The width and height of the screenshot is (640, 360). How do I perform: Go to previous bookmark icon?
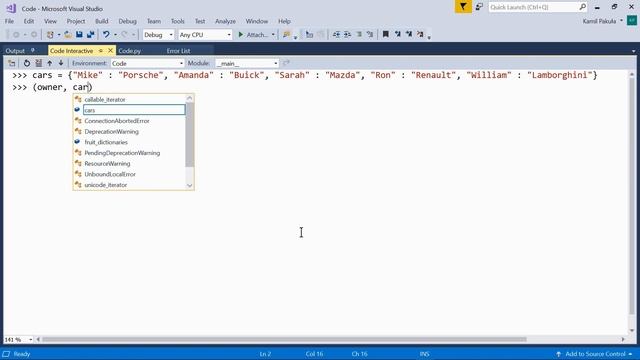397,35
